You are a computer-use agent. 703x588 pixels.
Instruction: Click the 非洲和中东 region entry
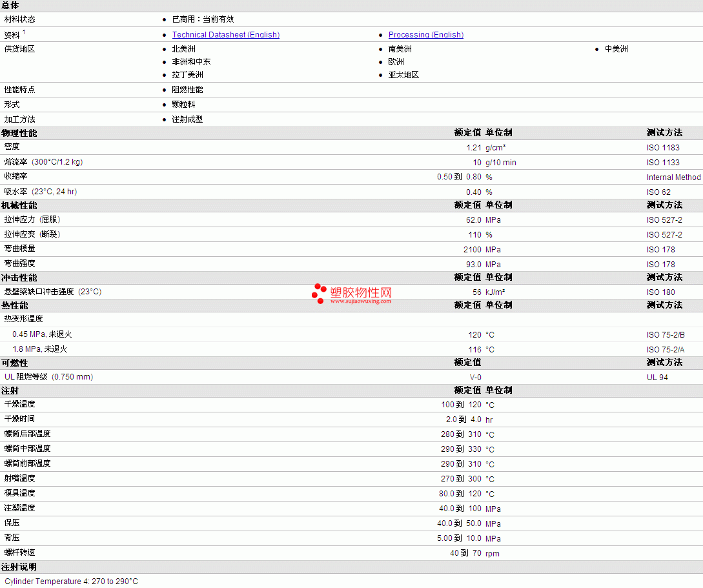tap(192, 63)
